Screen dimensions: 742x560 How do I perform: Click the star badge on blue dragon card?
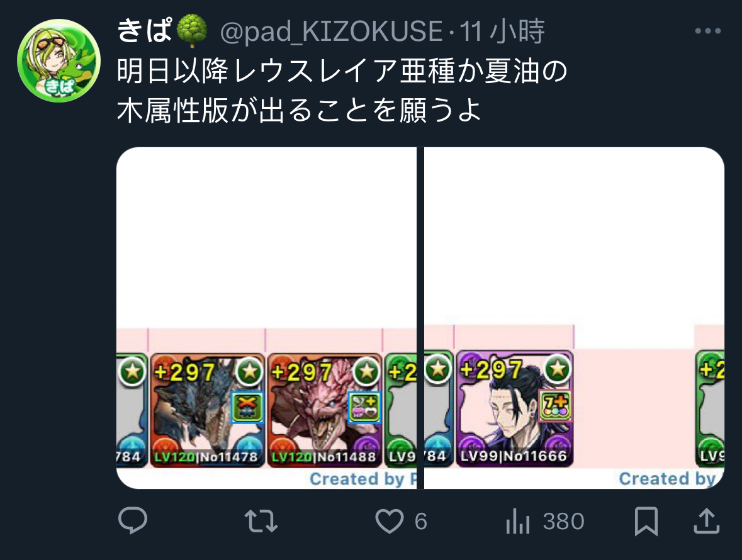[249, 371]
